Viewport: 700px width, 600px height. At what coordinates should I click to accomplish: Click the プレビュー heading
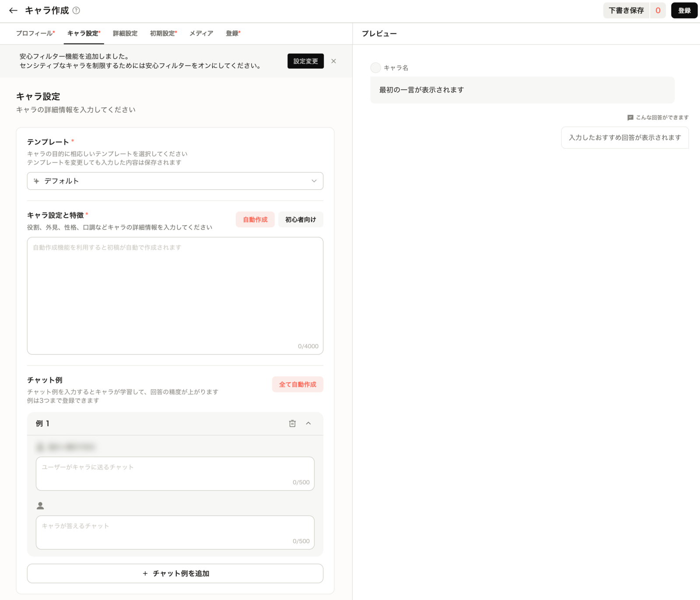click(379, 34)
